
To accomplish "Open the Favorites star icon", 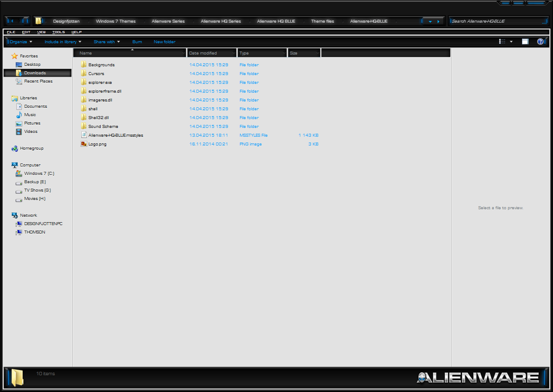I will (x=15, y=56).
